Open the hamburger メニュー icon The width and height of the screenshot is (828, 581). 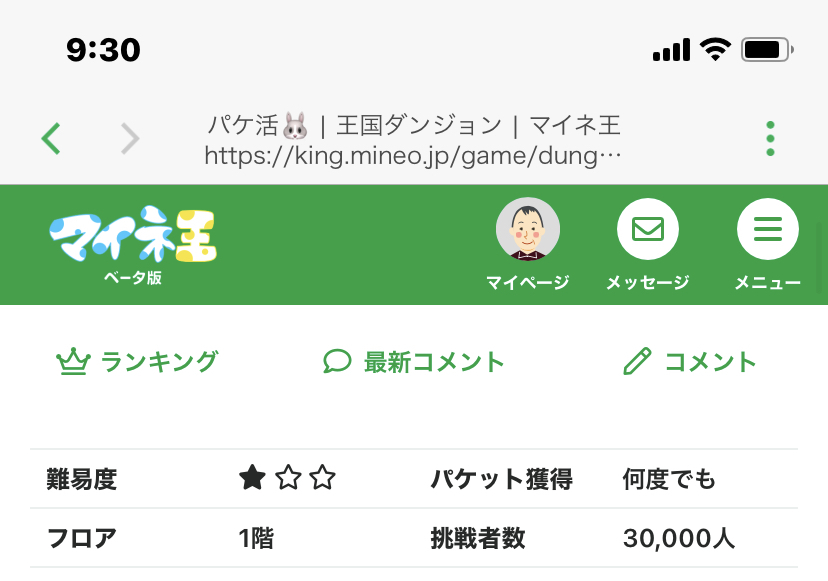[767, 229]
